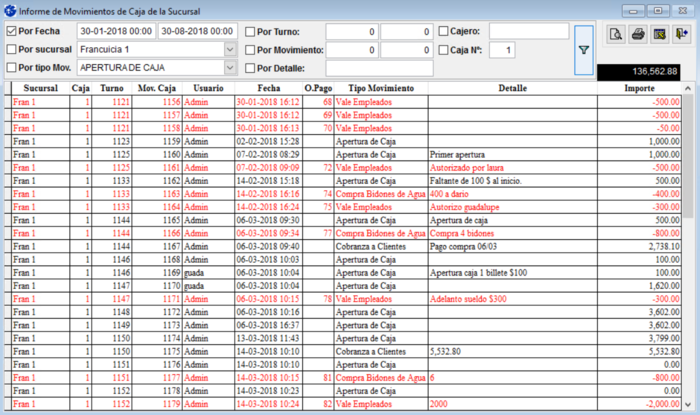Viewport: 700px width, 415px height.
Task: Click the window icon in the title bar
Action: (x=10, y=10)
